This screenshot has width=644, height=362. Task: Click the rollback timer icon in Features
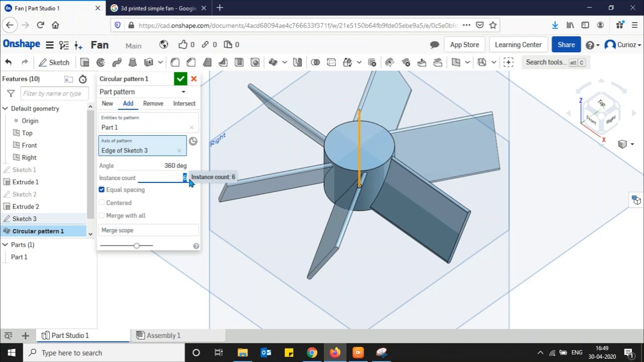coord(83,79)
